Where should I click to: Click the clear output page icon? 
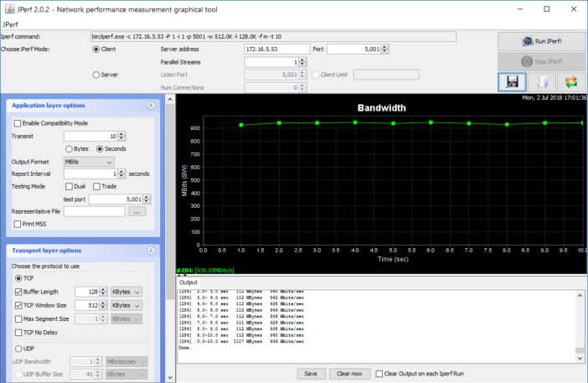(542, 82)
